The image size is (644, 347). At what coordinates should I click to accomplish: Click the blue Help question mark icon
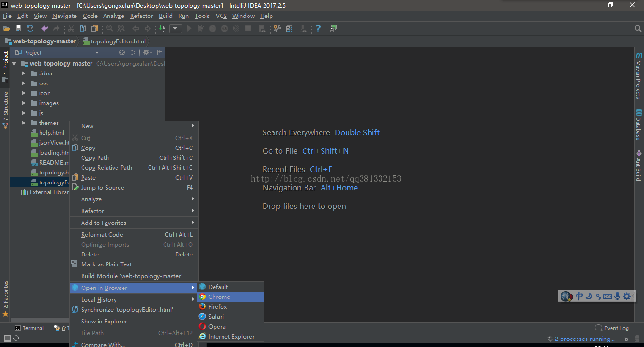[x=318, y=29]
